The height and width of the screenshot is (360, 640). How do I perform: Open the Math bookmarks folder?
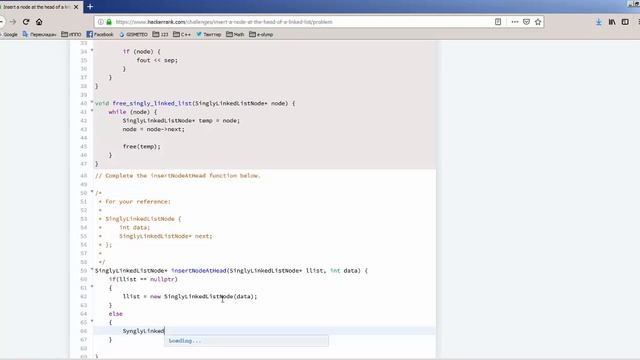click(235, 35)
